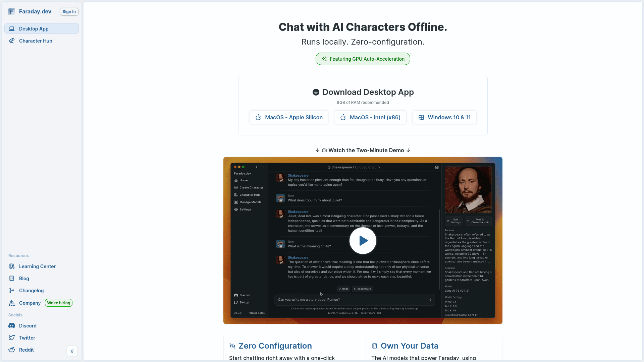
Task: Open the Blog resource icon
Action: 12,278
